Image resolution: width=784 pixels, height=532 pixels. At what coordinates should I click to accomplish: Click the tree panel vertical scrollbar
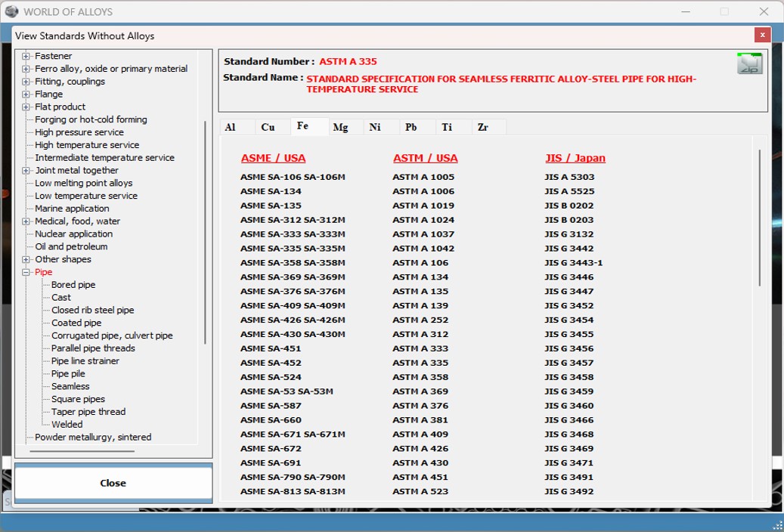[205, 233]
